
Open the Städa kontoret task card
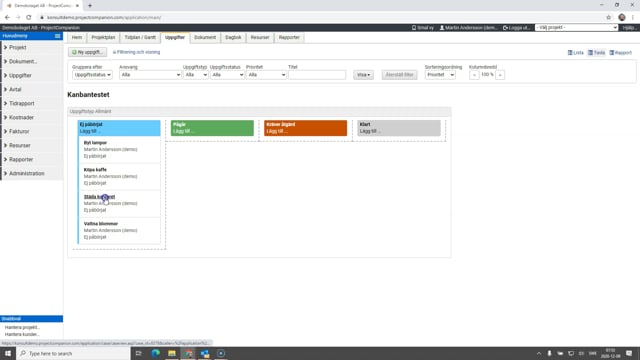click(x=119, y=203)
